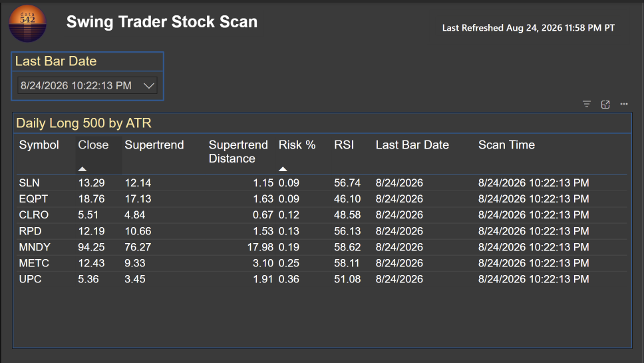
Task: Click EQPT supertrend value 17.13
Action: [x=138, y=199]
